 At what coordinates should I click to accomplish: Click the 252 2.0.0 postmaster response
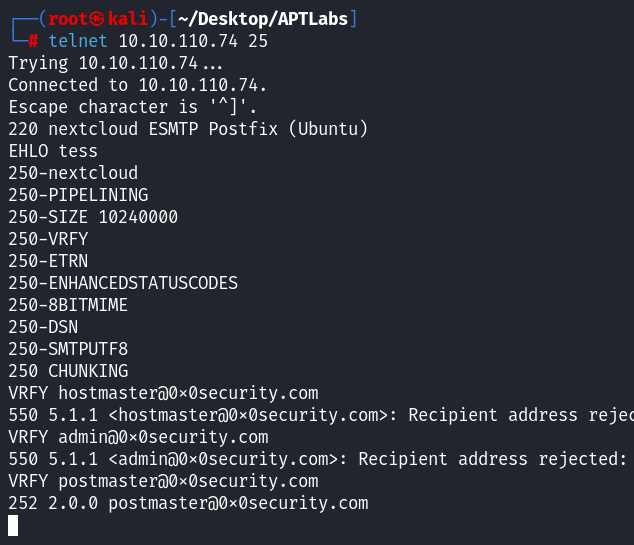pos(188,503)
